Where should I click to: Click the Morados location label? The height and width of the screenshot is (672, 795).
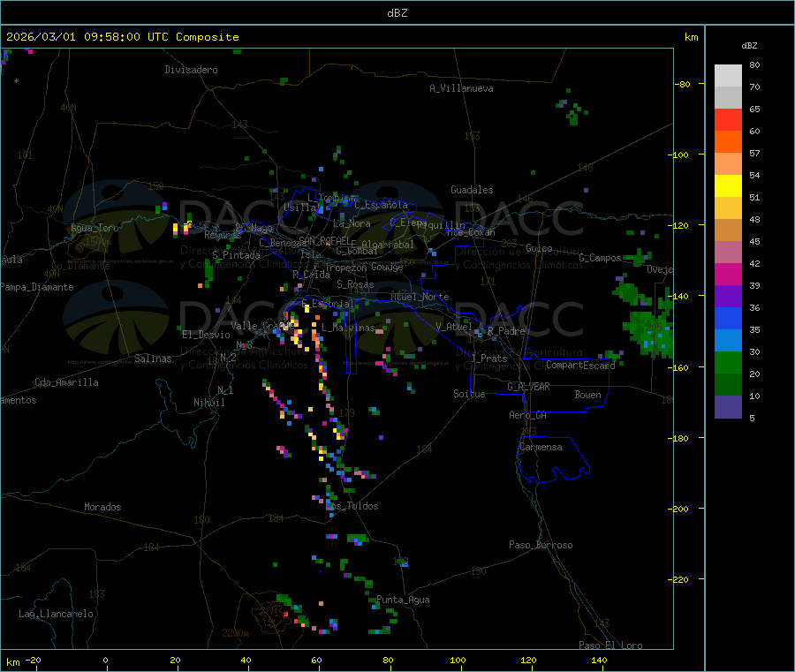[102, 507]
